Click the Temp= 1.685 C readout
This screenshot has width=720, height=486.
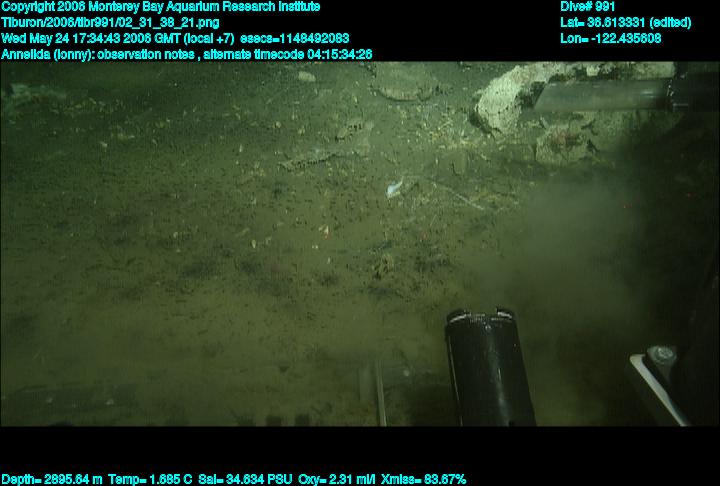(x=150, y=479)
